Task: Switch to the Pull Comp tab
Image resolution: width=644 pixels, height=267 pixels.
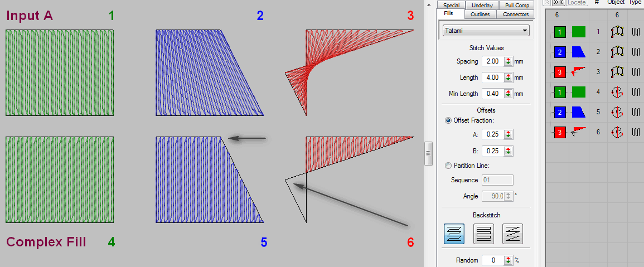Action: 517,6
